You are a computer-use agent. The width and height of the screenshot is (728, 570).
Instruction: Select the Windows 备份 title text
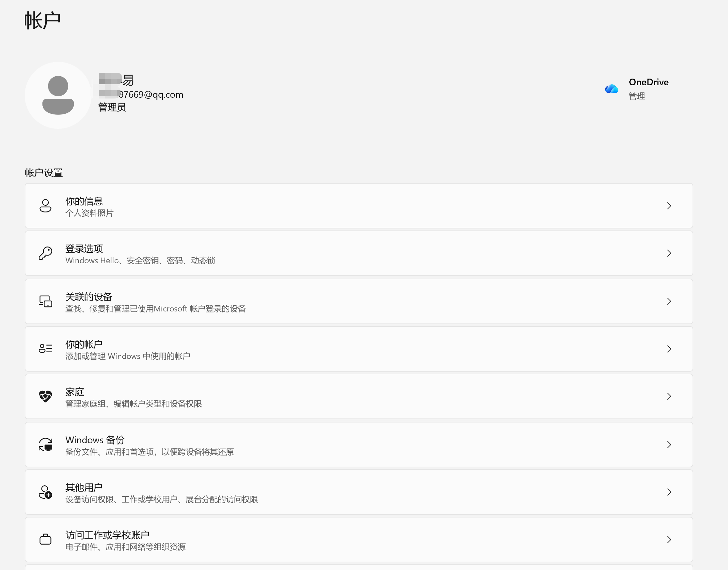[95, 440]
